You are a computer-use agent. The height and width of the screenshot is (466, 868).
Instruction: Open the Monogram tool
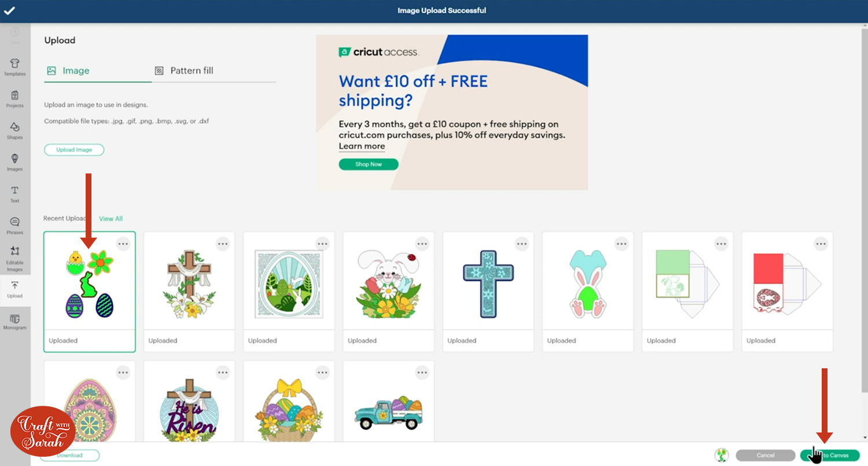coord(15,322)
